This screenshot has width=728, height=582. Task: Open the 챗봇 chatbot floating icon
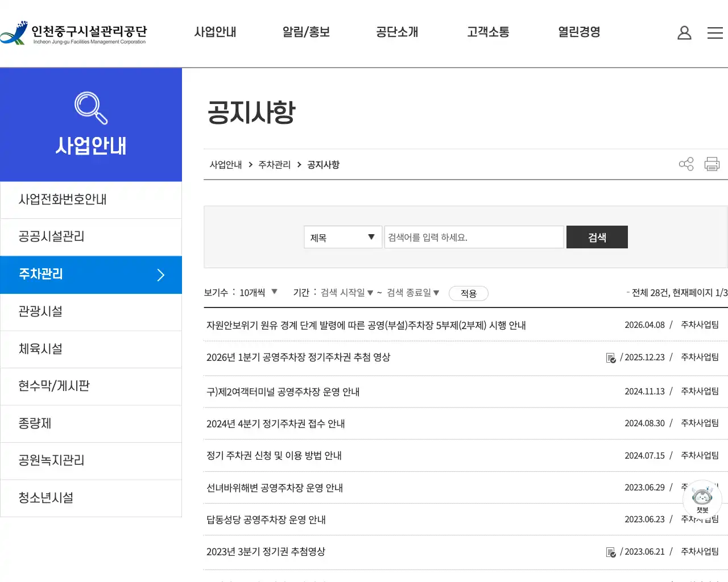tap(702, 498)
